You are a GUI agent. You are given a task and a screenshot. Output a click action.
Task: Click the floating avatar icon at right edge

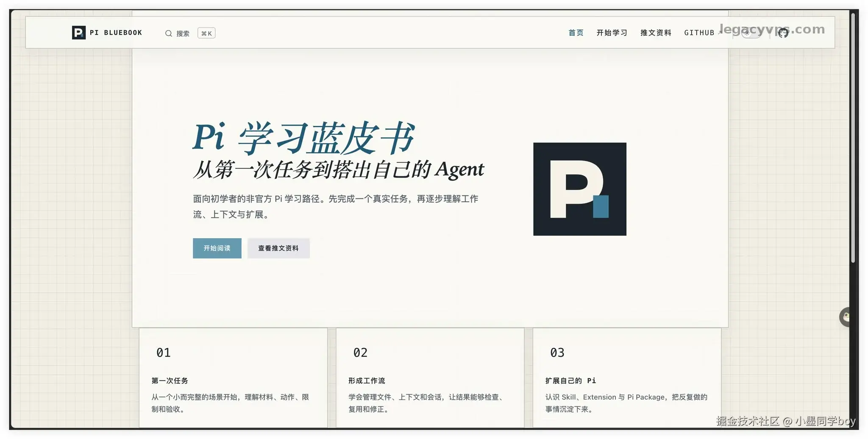(845, 317)
